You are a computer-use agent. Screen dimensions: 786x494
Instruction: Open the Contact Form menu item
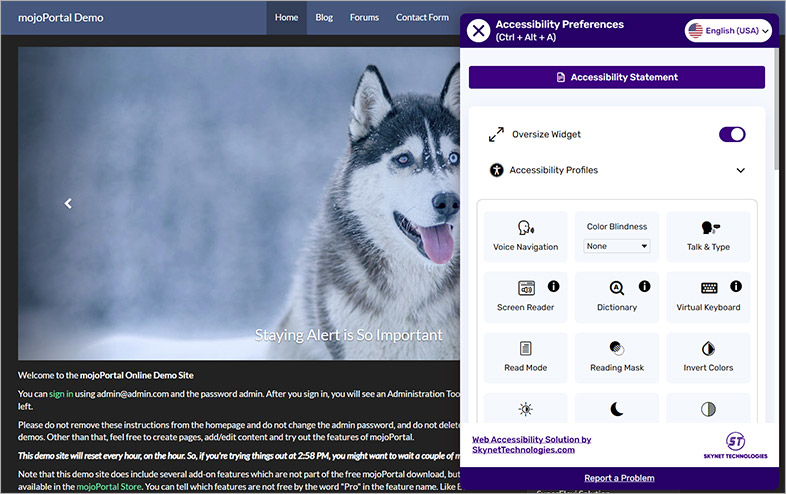[x=422, y=18]
